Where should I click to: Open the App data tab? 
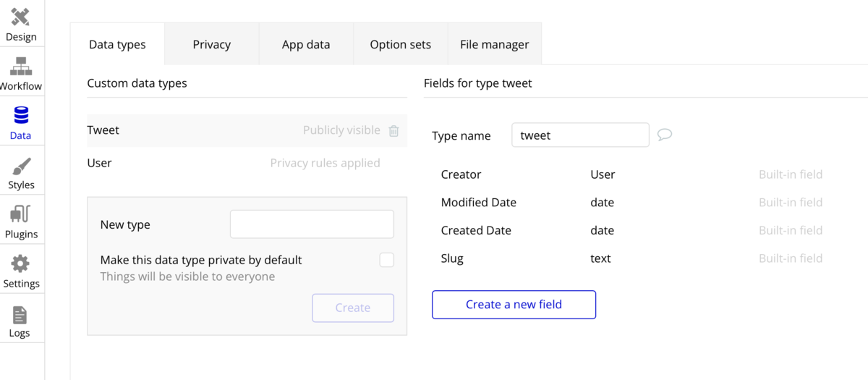[x=306, y=44]
